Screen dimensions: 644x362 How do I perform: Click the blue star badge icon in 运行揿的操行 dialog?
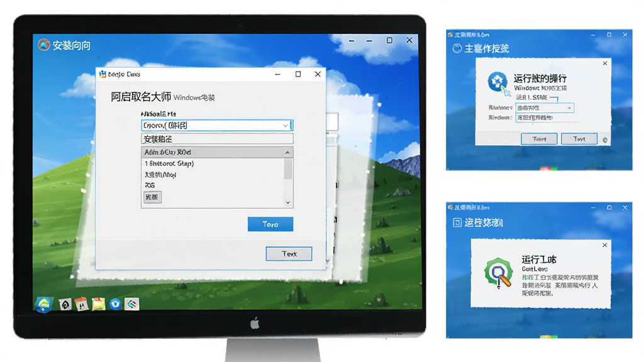[x=497, y=81]
